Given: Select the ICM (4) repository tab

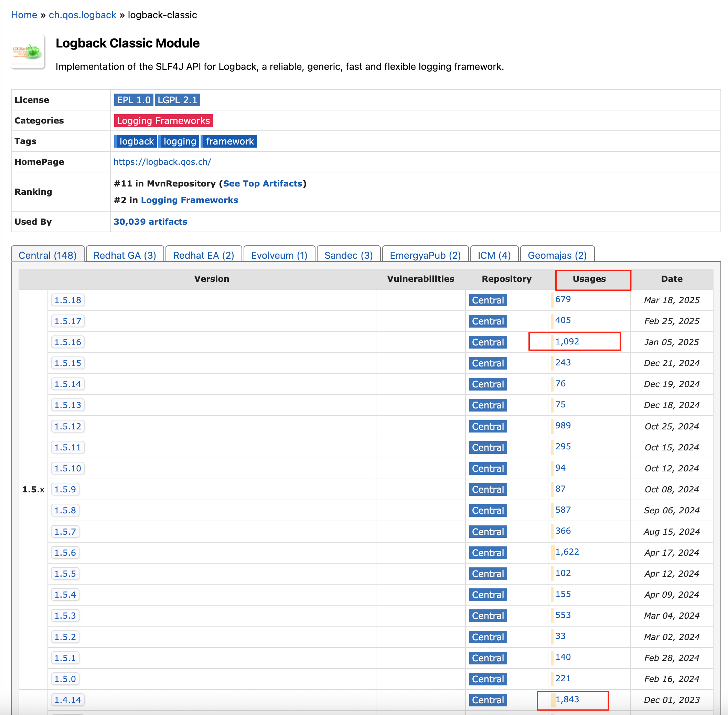Looking at the screenshot, I should [494, 255].
